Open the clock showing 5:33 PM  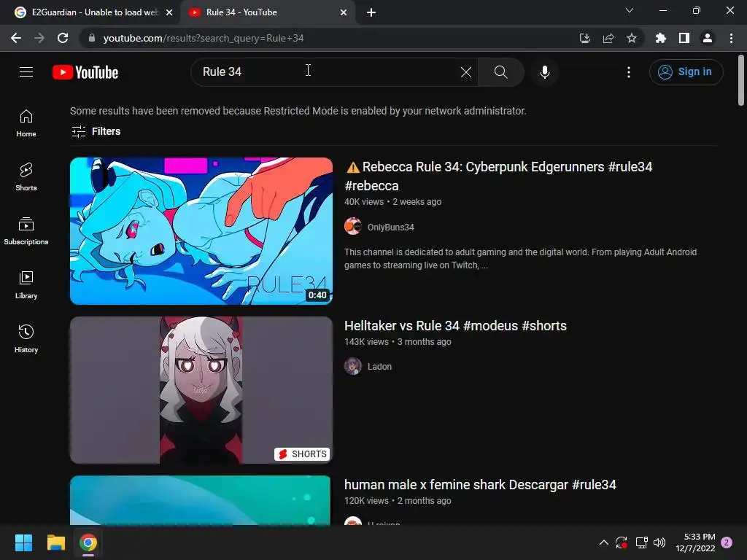point(695,542)
